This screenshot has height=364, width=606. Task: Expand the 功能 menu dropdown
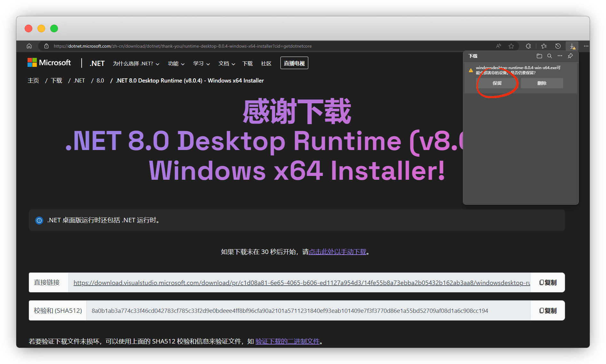(x=176, y=64)
